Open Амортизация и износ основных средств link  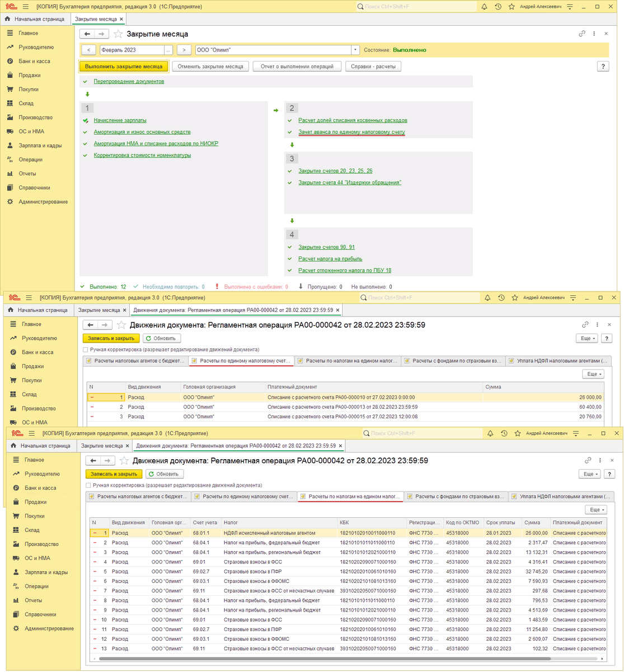click(142, 132)
